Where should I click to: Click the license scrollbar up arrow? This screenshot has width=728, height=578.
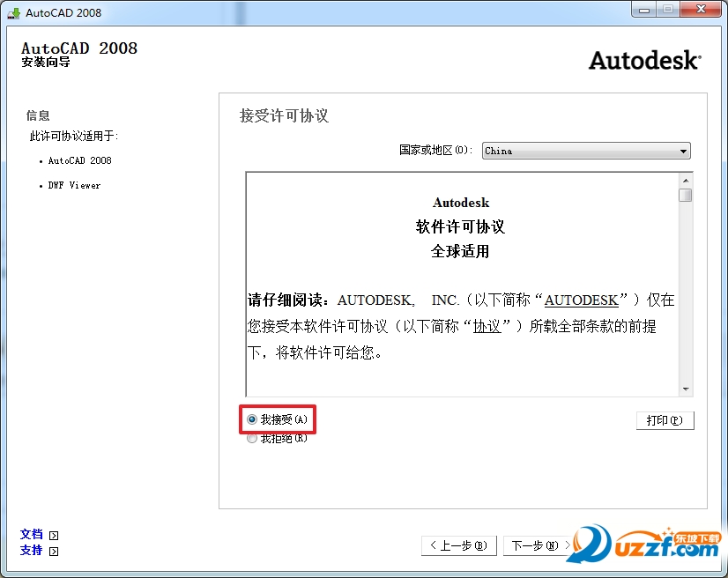(686, 180)
